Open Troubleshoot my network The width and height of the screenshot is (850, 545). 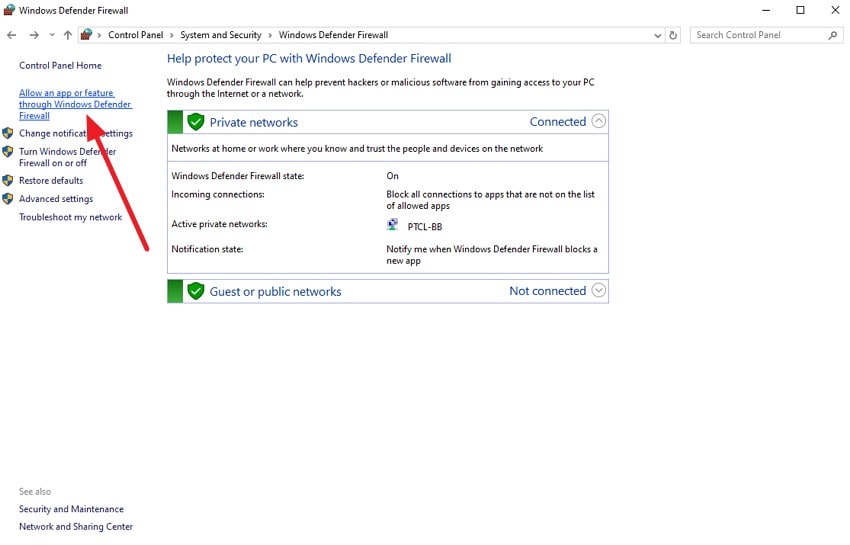pyautogui.click(x=70, y=217)
